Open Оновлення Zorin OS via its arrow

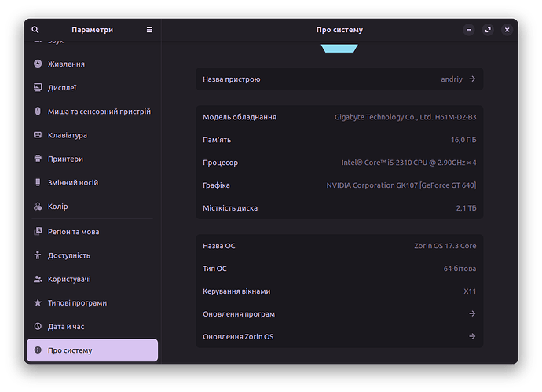pyautogui.click(x=472, y=337)
